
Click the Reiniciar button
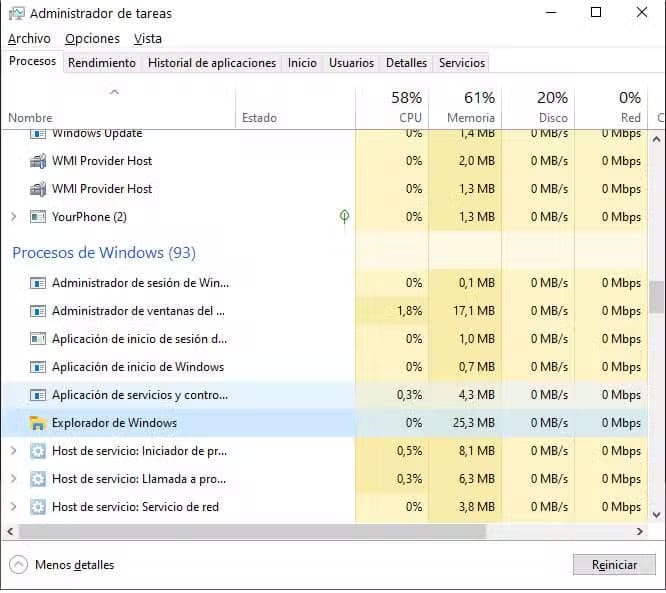tap(614, 565)
